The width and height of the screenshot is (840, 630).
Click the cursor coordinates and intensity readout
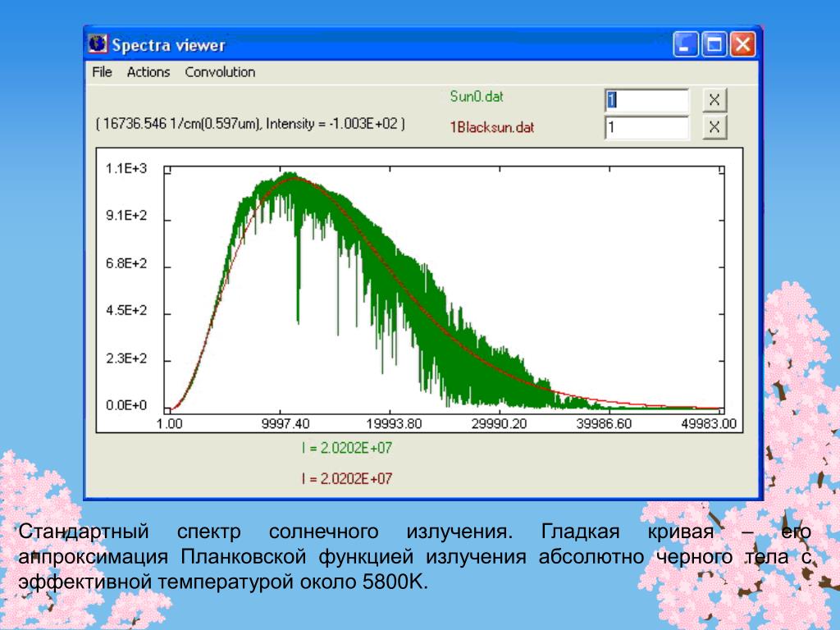(250, 124)
